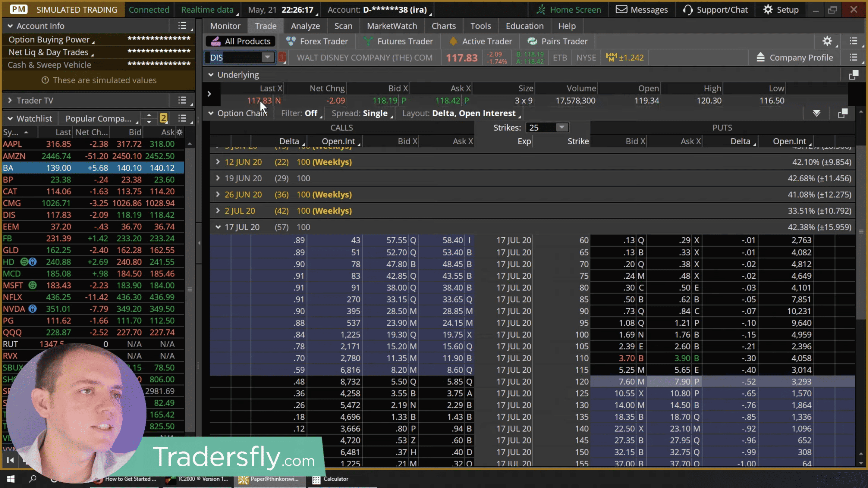Screen dimensions: 868x488
Task: Collapse the Account Info section
Action: [10, 26]
